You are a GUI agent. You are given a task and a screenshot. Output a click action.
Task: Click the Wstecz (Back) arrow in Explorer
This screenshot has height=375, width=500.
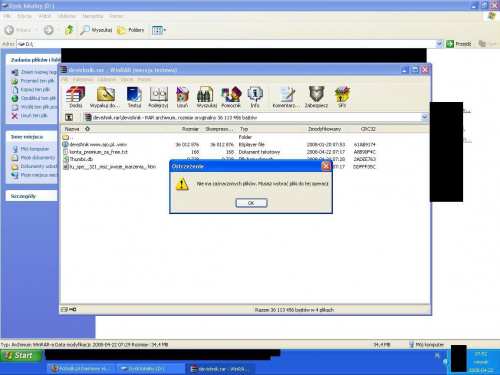(x=9, y=30)
